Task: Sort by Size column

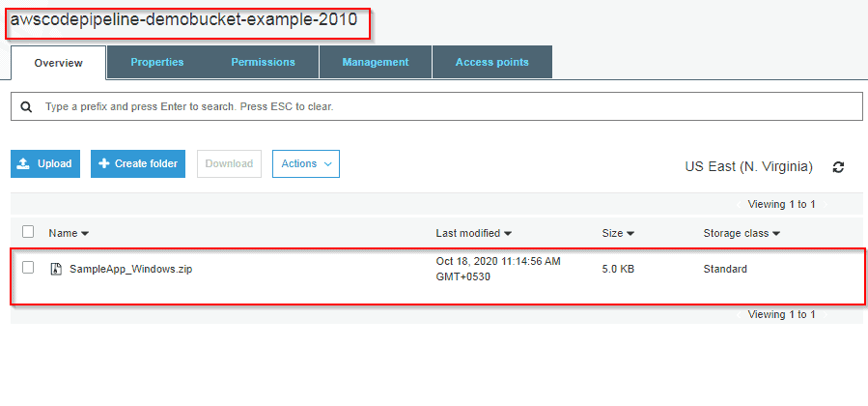Action: (x=618, y=234)
